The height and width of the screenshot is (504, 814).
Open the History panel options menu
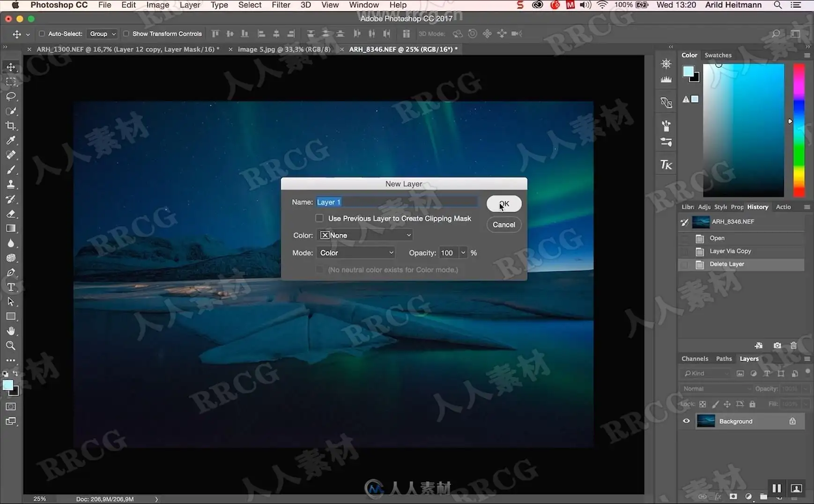tap(807, 207)
